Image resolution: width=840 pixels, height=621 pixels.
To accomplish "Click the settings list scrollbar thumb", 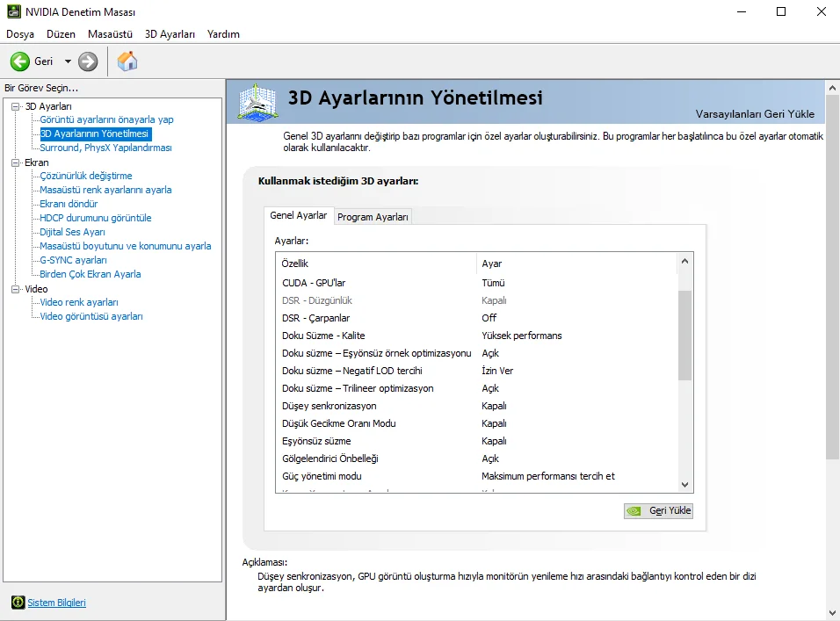I will click(684, 336).
